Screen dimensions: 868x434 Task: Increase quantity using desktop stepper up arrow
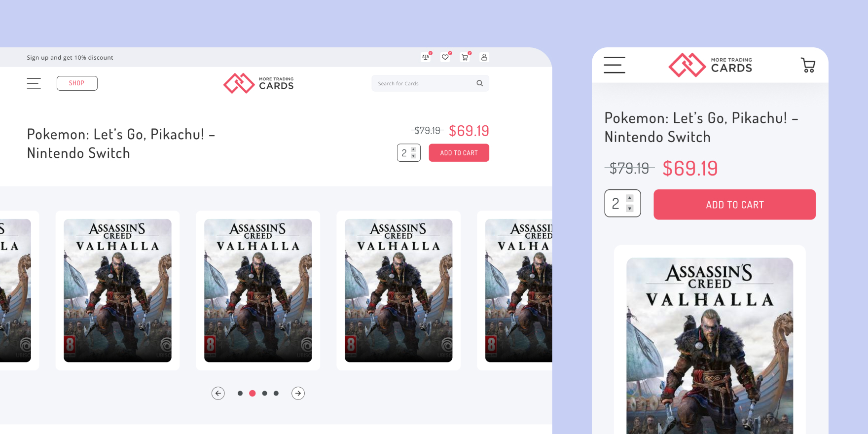pos(413,149)
